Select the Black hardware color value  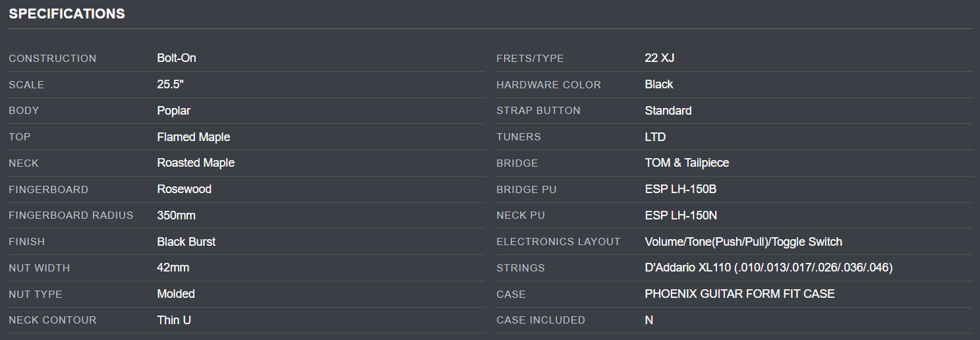(658, 84)
